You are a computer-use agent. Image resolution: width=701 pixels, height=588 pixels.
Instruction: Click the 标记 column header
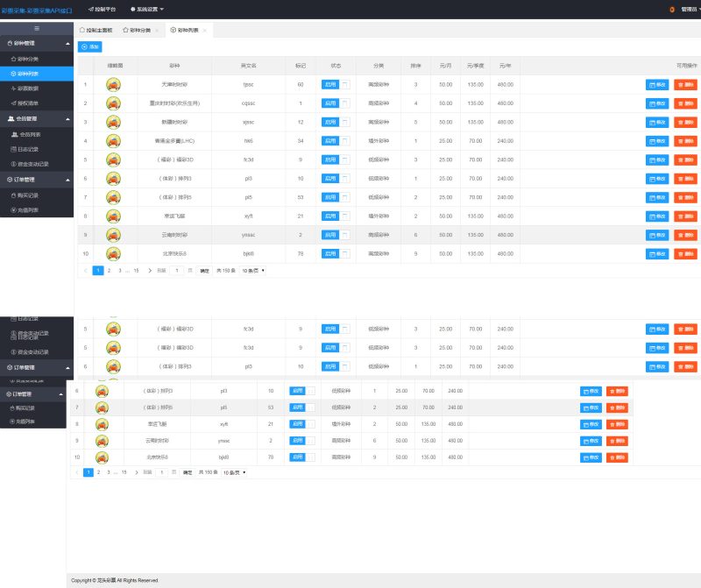[x=301, y=66]
